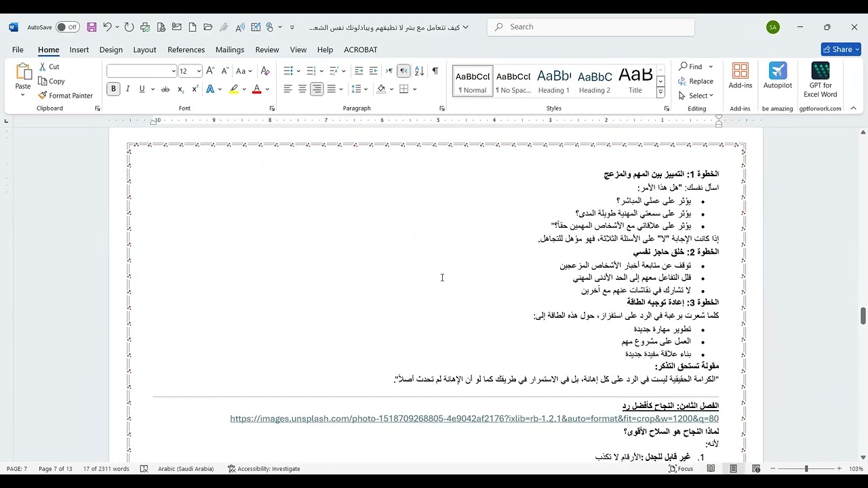This screenshot has width=868, height=488.
Task: Open the Layout tab
Action: (x=144, y=49)
